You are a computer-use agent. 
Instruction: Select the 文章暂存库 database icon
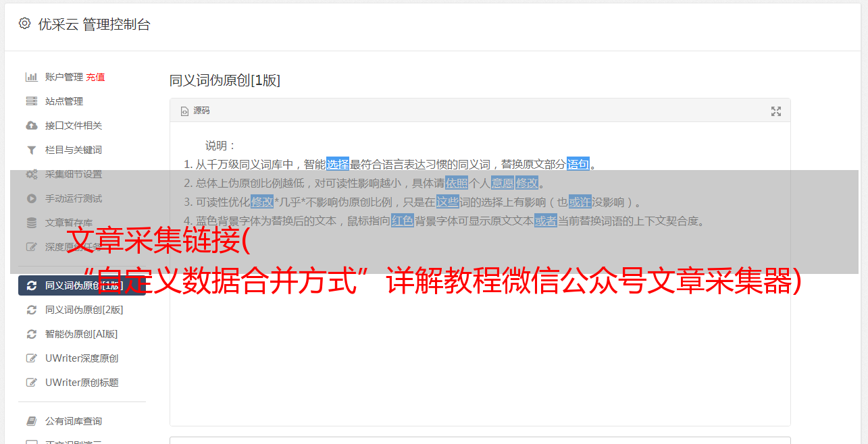[x=31, y=223]
